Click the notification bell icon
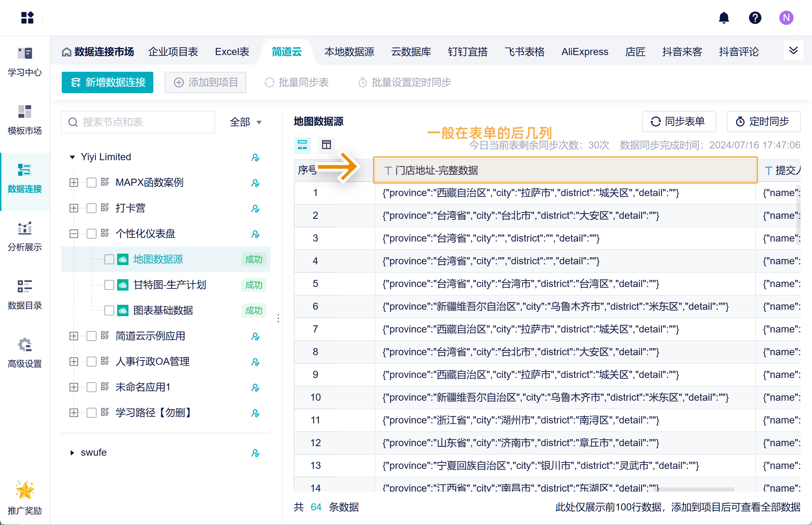This screenshot has width=812, height=525. (724, 18)
